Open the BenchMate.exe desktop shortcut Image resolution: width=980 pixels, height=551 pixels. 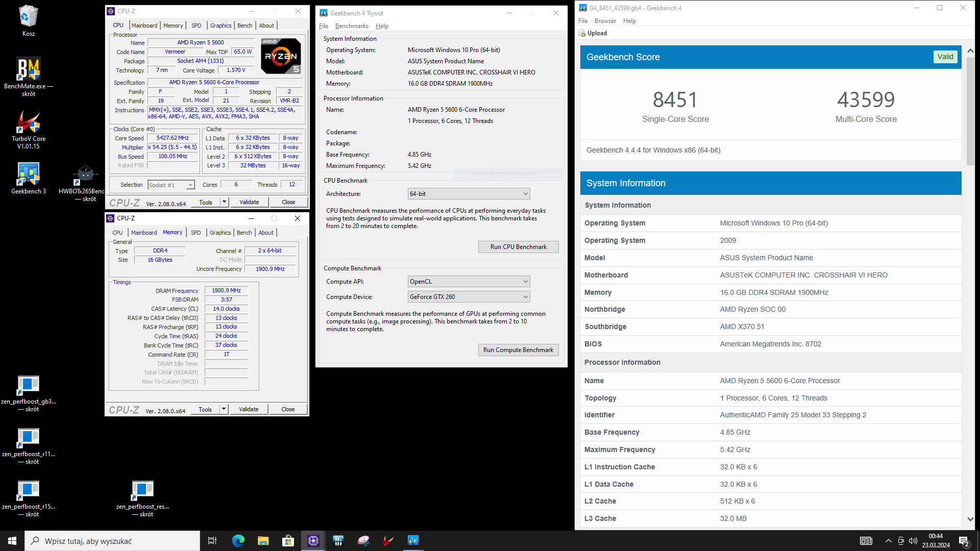[x=29, y=77]
